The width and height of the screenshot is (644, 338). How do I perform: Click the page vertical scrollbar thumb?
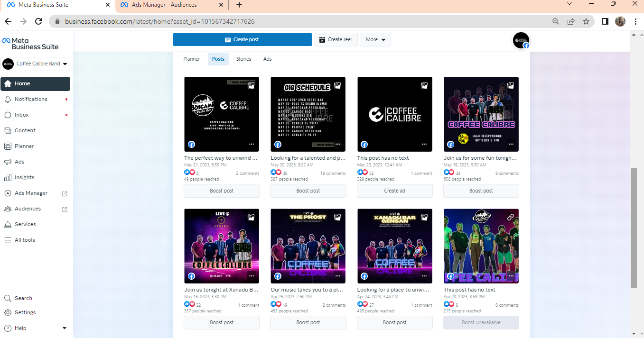634,228
